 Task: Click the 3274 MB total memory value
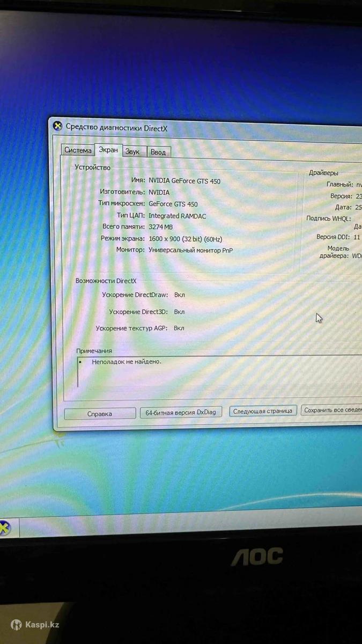point(160,227)
